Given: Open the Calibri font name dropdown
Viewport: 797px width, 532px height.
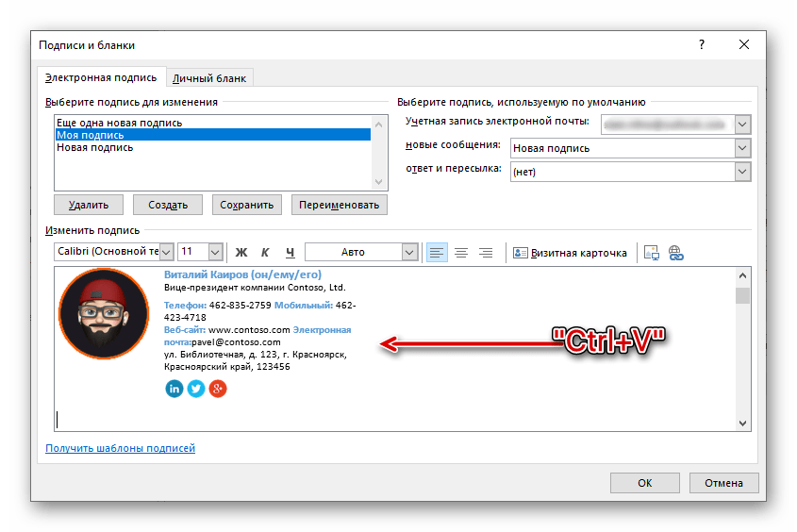Looking at the screenshot, I should point(166,252).
